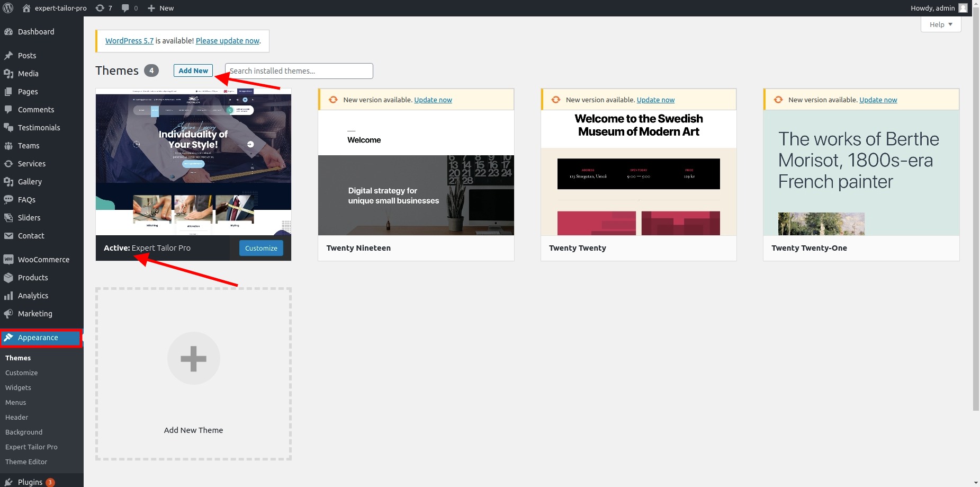Open Background submenu item
The width and height of the screenshot is (980, 487).
[24, 432]
